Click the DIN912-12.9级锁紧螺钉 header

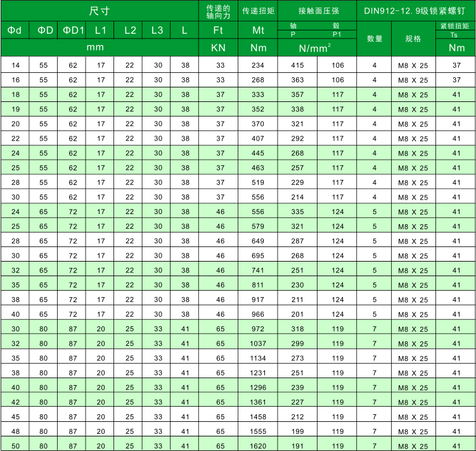(x=416, y=11)
